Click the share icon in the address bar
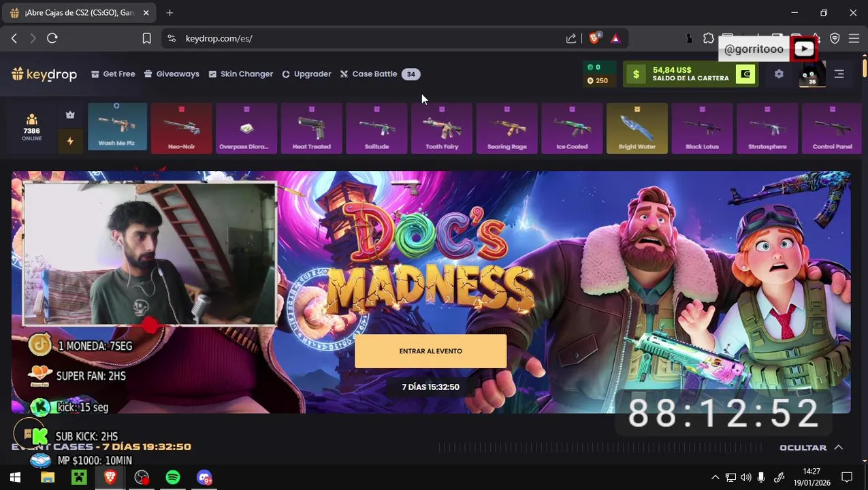The height and width of the screenshot is (490, 868). [x=571, y=39]
